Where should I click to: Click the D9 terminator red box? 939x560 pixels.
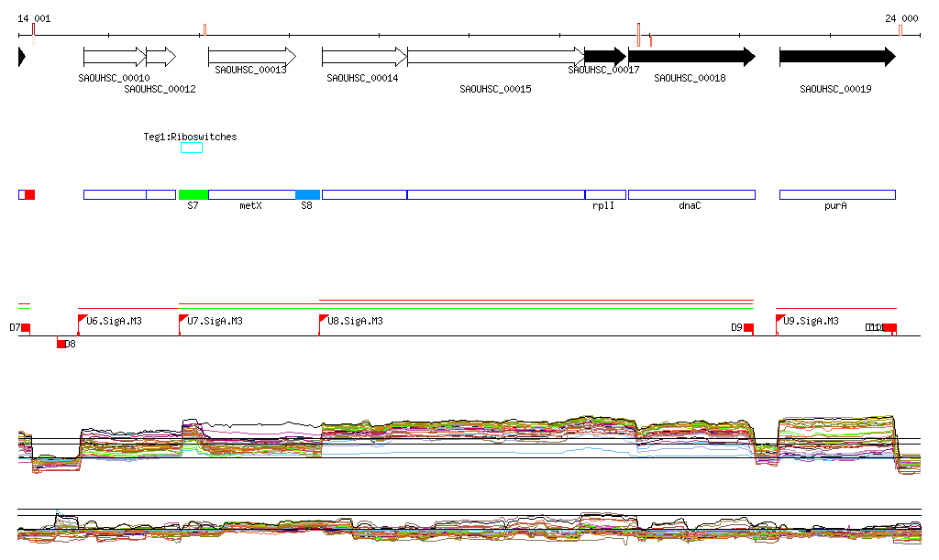(x=748, y=328)
